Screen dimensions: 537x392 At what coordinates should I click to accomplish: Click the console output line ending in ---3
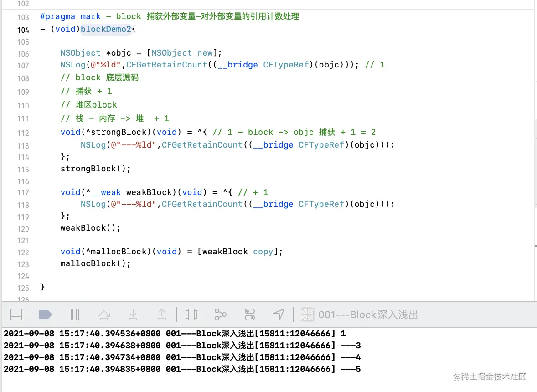tap(182, 346)
